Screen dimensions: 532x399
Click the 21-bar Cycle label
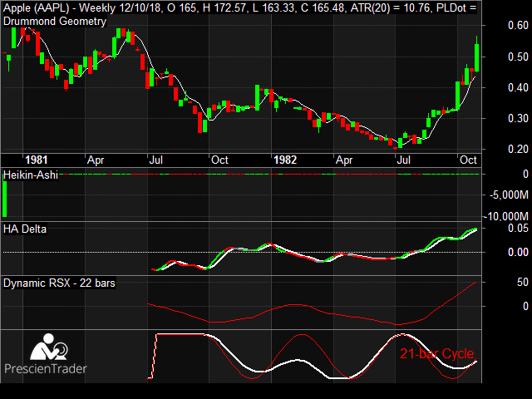coord(436,353)
